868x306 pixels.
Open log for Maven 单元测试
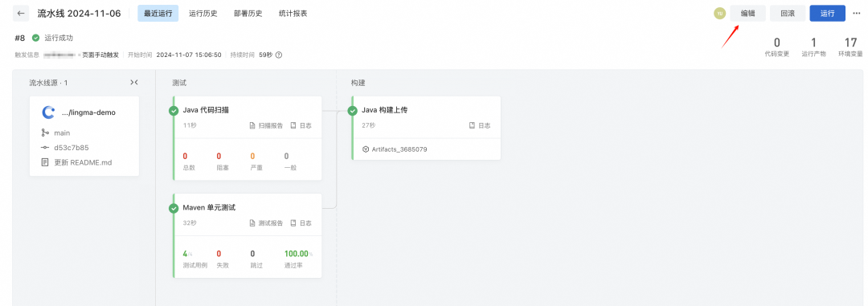click(301, 223)
